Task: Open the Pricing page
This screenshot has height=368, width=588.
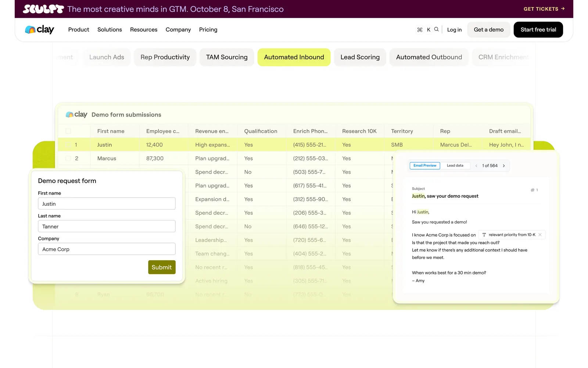Action: click(x=208, y=29)
